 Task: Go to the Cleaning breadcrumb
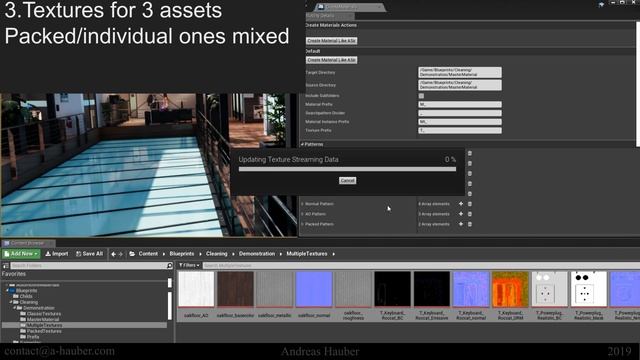pyautogui.click(x=217, y=254)
